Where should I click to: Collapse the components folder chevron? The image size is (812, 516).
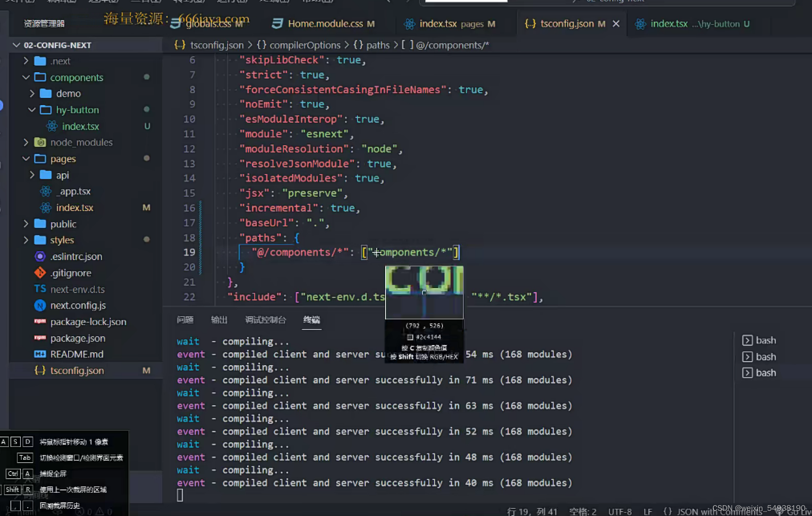[26, 77]
